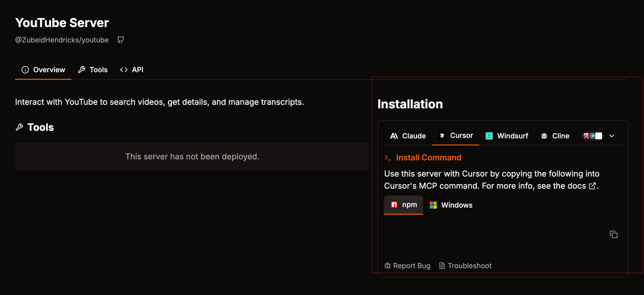Switch to the Tools tab
The height and width of the screenshot is (295, 644).
coord(93,70)
